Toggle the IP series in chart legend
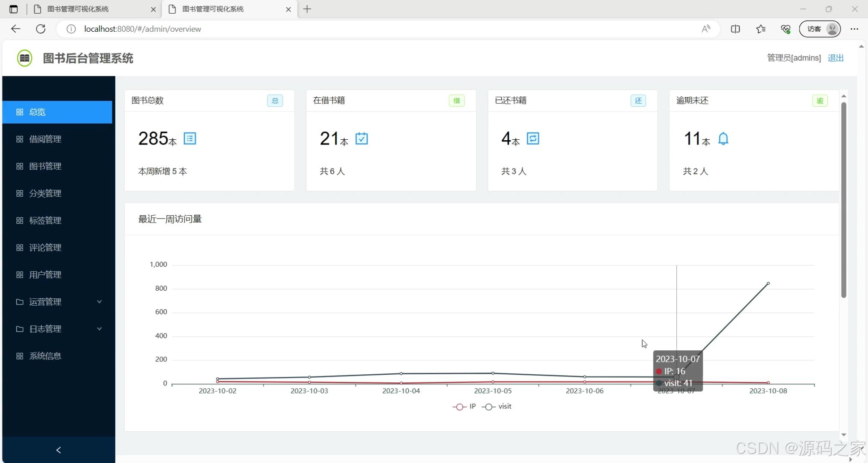Image resolution: width=868 pixels, height=463 pixels. 464,406
